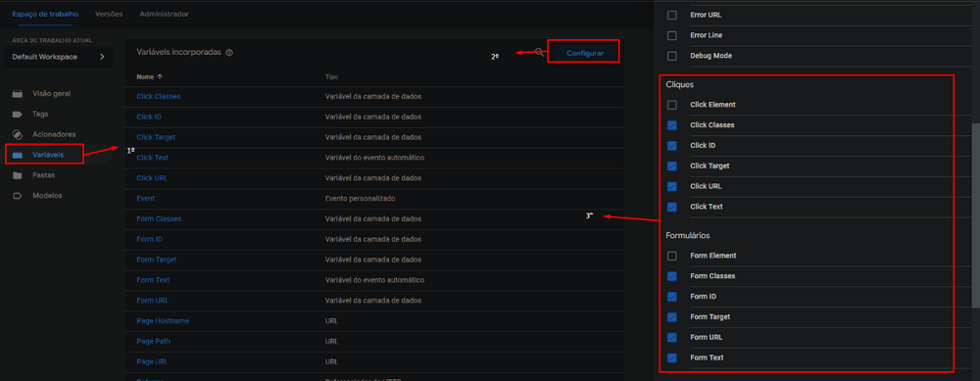Viewport: 980px width, 381px height.
Task: Open help icon beside Variáveis incorporadas
Action: pos(229,53)
